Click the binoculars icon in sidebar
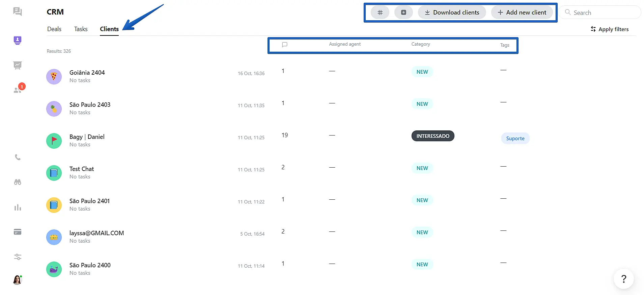This screenshot has height=295, width=644. (18, 182)
